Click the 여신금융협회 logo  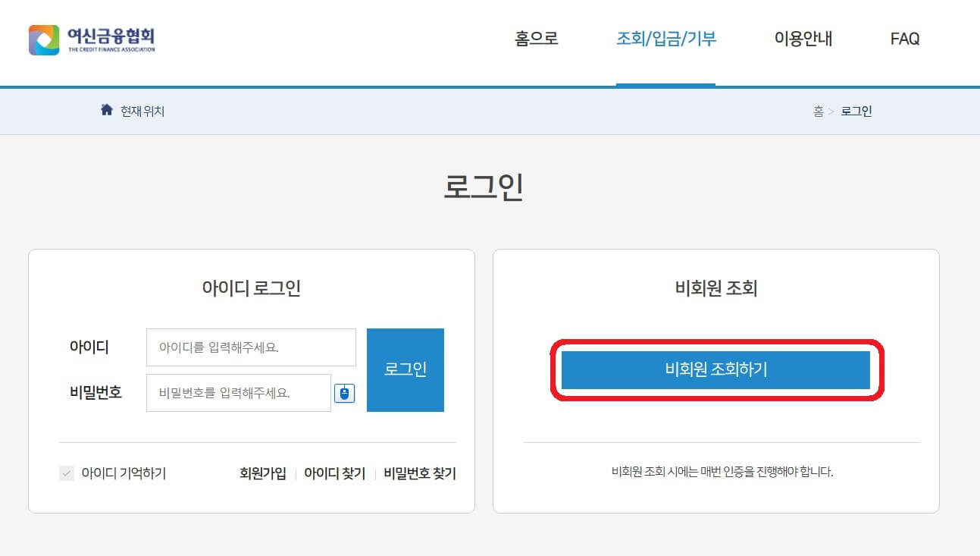pyautogui.click(x=92, y=39)
